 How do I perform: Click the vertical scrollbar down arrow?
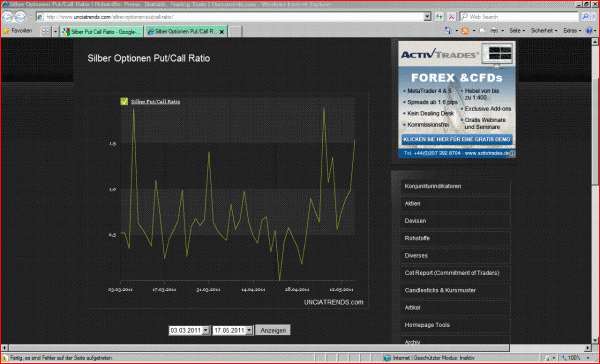[x=595, y=340]
